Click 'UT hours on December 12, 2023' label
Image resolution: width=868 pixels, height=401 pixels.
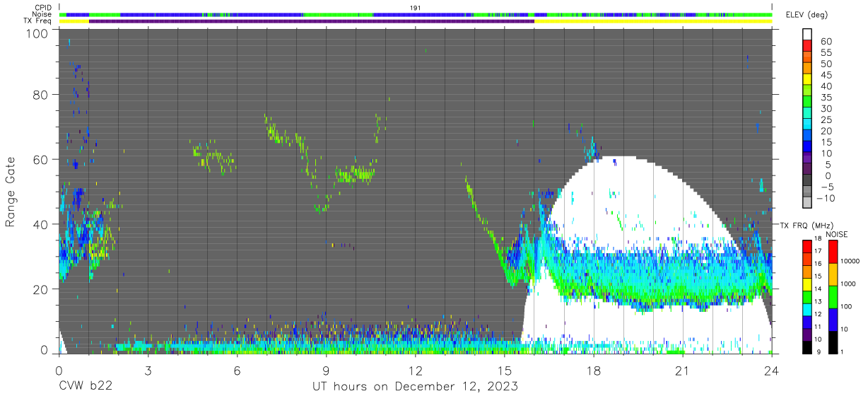[416, 387]
